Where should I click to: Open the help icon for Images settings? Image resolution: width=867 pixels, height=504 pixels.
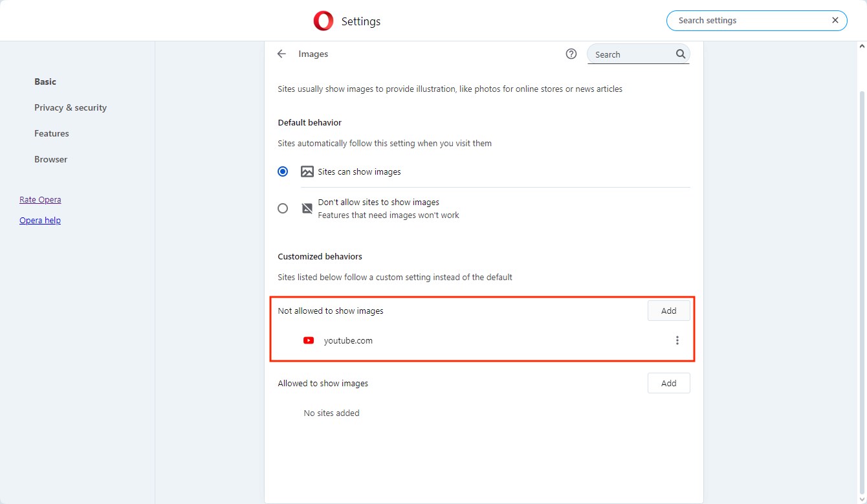[x=571, y=54]
